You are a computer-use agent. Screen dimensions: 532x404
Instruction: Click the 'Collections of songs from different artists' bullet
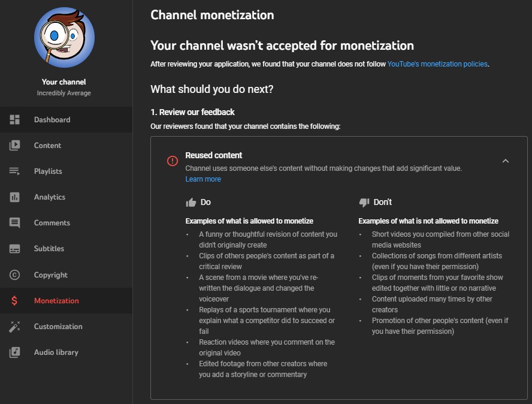(x=437, y=261)
